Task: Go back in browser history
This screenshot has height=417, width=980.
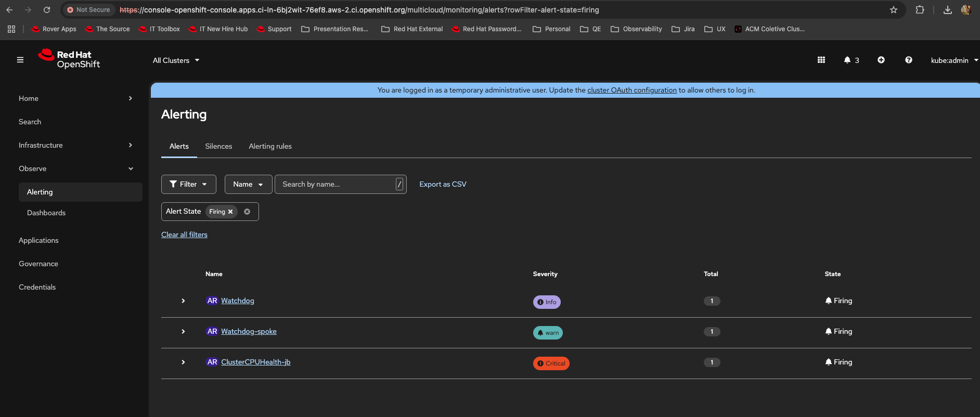Action: (x=9, y=10)
